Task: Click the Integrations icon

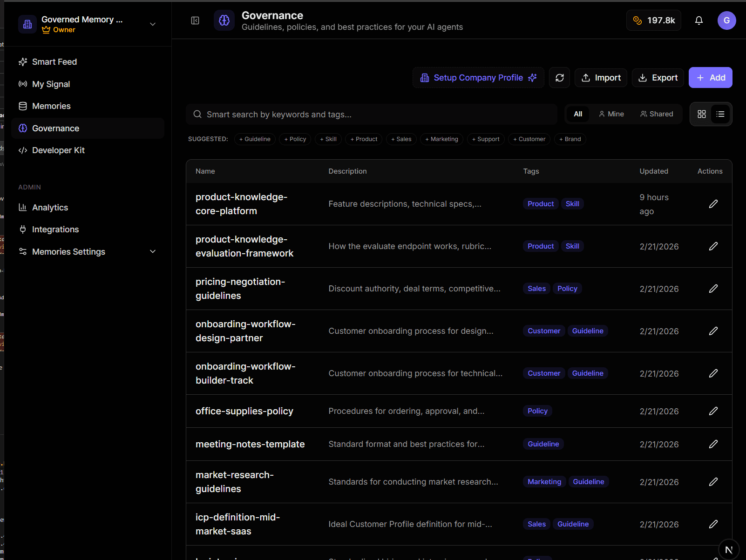Action: pos(22,229)
